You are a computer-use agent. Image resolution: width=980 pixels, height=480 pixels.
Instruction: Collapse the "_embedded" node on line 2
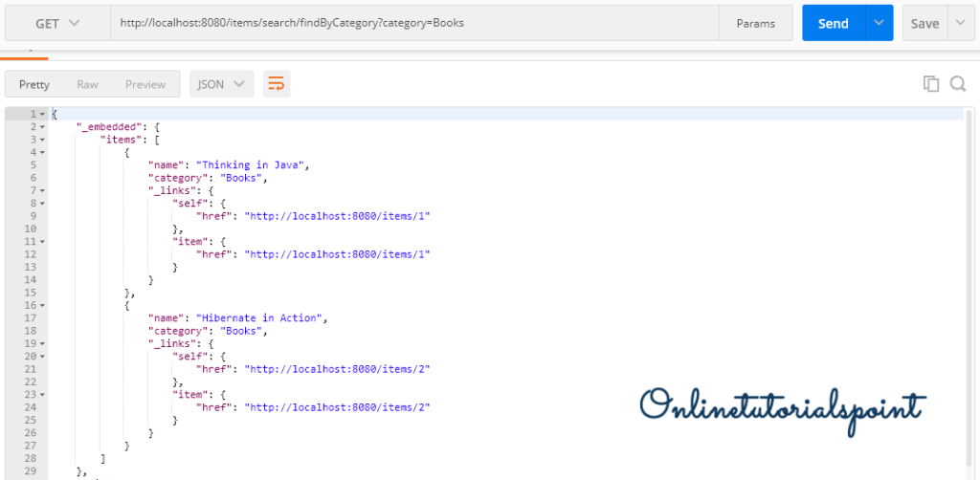pyautogui.click(x=42, y=127)
